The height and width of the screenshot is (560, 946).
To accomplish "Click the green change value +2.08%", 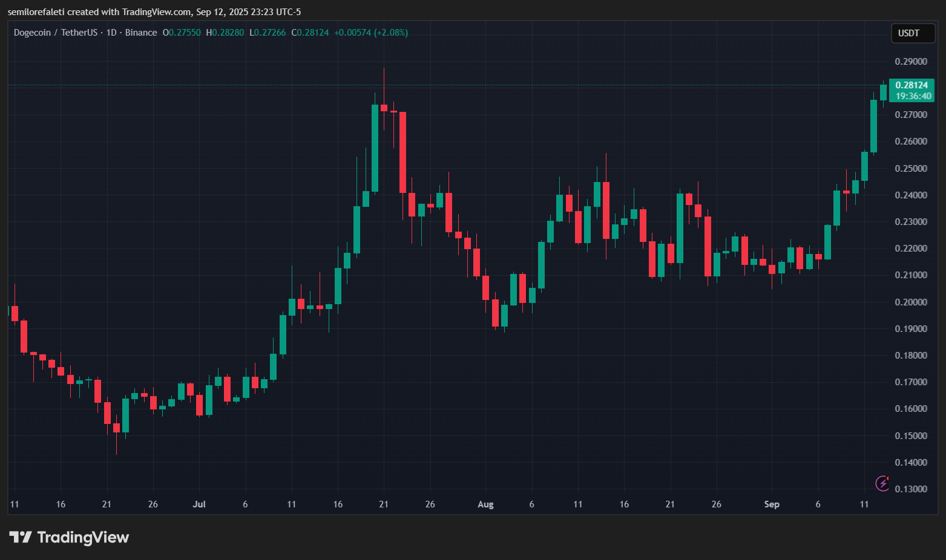I will pos(390,33).
